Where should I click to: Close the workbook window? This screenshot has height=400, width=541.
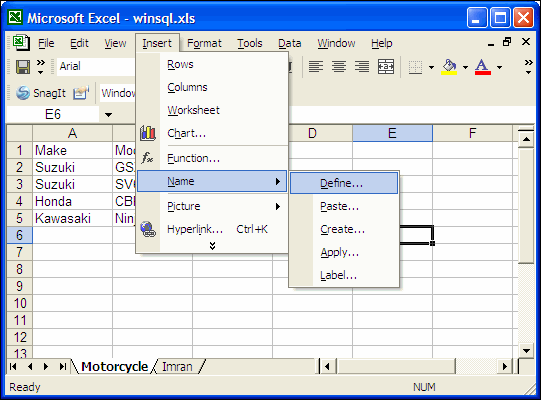coord(526,42)
